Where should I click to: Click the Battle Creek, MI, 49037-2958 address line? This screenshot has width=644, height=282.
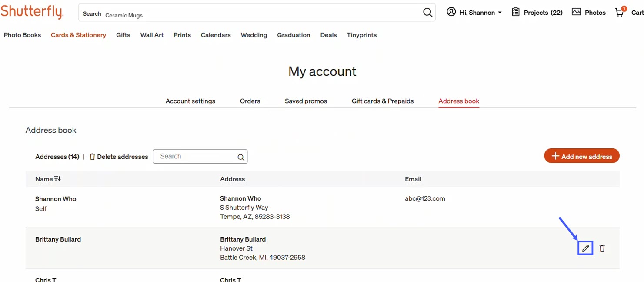[263, 258]
